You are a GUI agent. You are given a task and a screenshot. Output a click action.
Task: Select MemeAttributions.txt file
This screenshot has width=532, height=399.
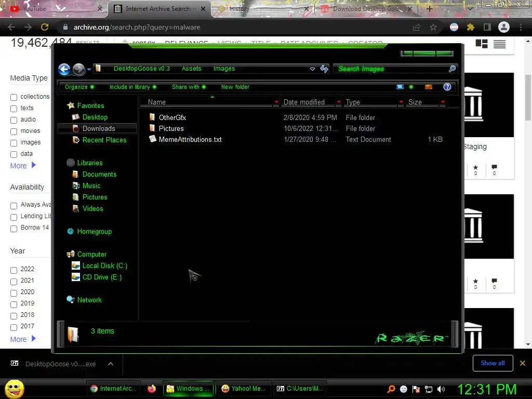(190, 139)
